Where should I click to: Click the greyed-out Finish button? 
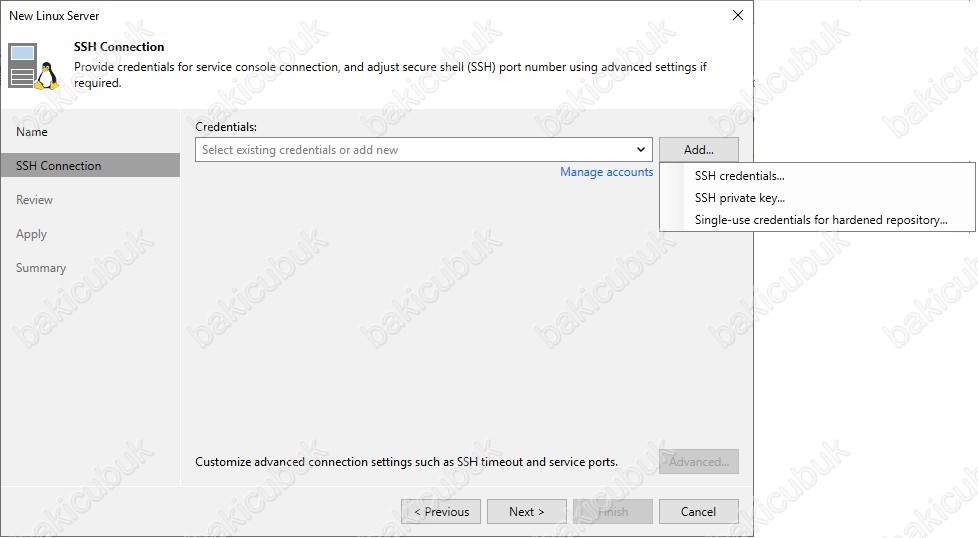tap(612, 511)
